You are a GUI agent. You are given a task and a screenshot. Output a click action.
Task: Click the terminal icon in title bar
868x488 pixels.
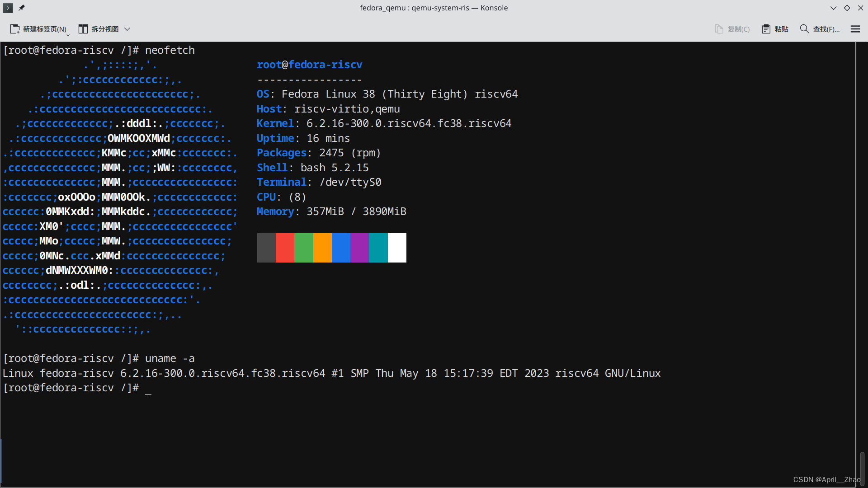[x=8, y=8]
